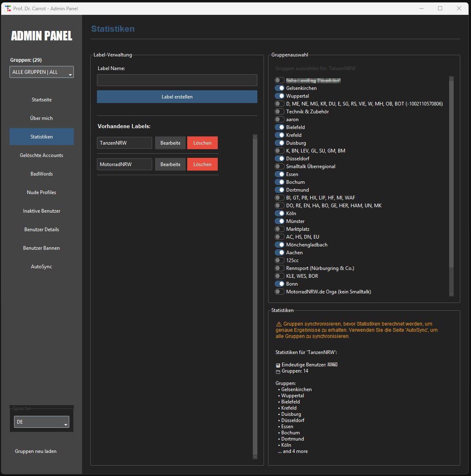Click the folder icon beside Gruppen: 14

point(278,371)
